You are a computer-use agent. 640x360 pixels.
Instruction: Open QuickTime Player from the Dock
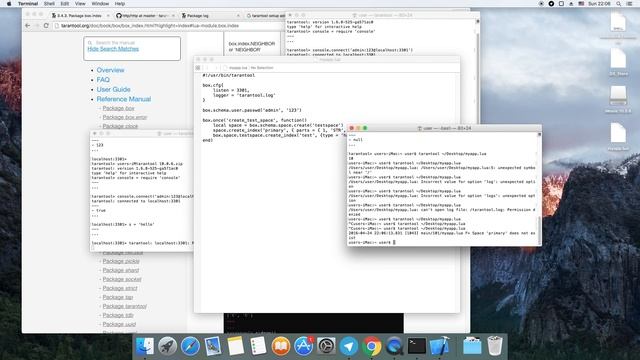(394, 346)
